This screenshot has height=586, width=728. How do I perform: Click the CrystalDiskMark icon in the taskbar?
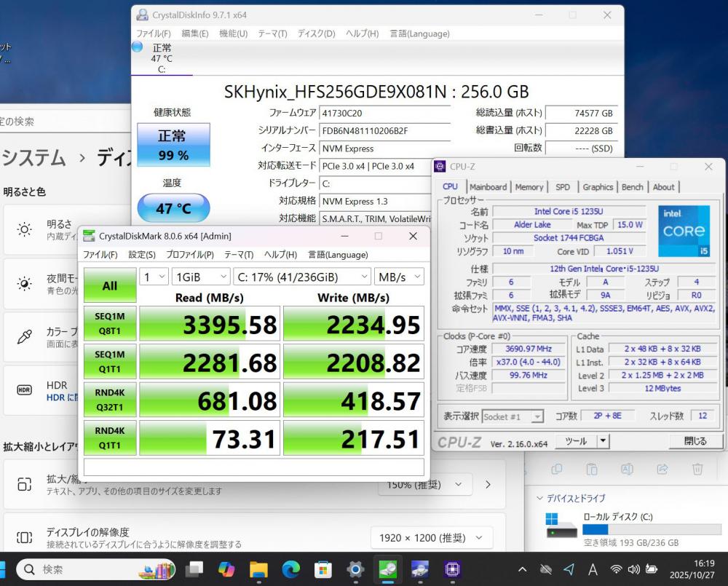388,569
